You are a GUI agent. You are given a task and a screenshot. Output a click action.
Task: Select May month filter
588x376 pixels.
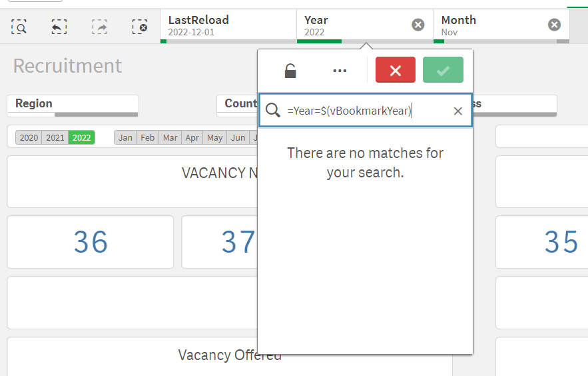pyautogui.click(x=214, y=138)
